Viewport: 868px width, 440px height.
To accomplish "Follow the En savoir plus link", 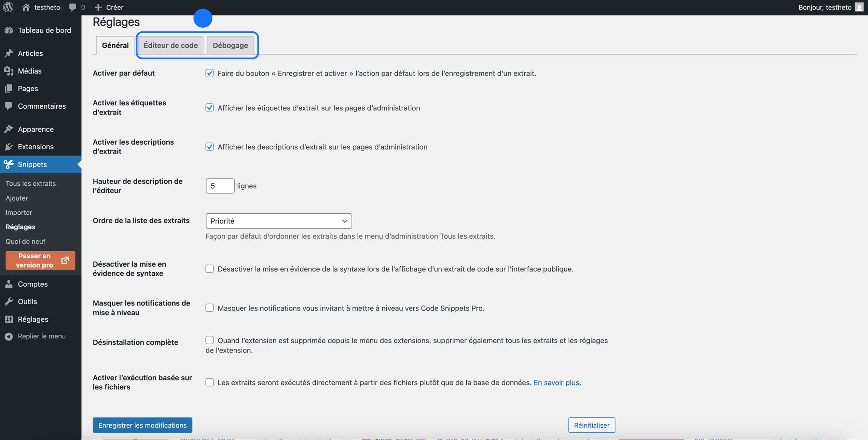I will click(x=557, y=383).
